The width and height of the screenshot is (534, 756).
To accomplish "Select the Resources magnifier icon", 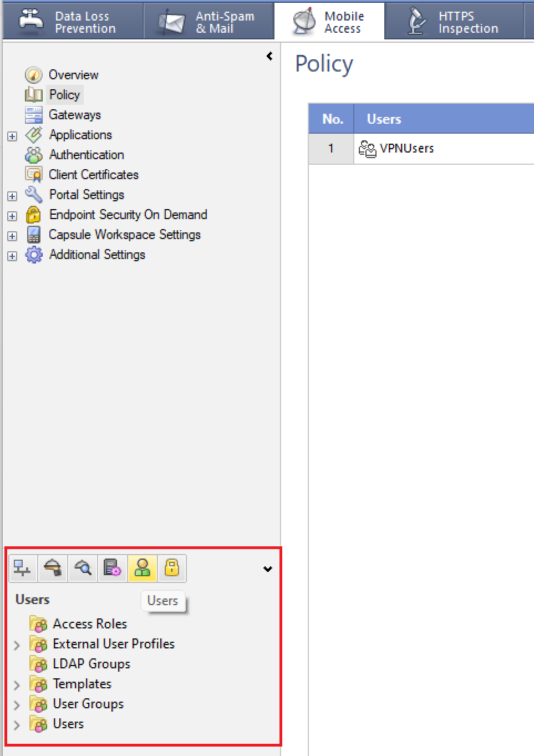I will coord(83,568).
